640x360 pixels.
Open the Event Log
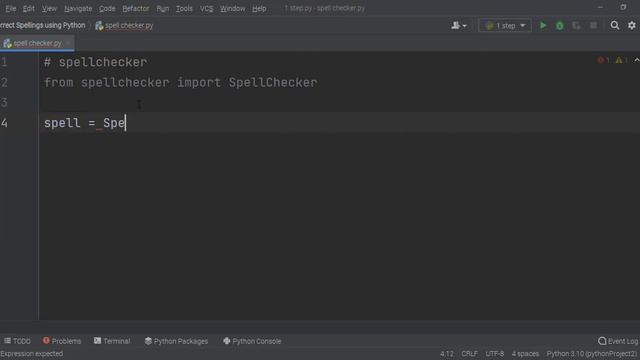coord(618,341)
